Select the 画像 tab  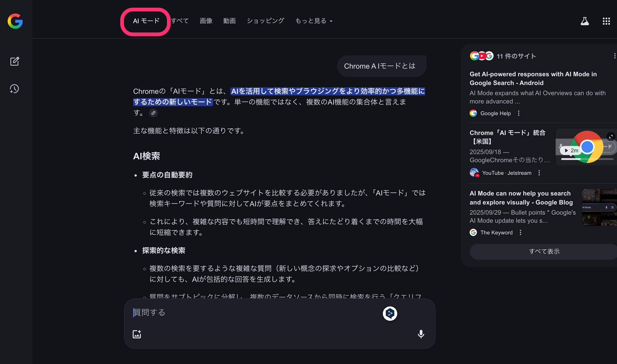[206, 21]
